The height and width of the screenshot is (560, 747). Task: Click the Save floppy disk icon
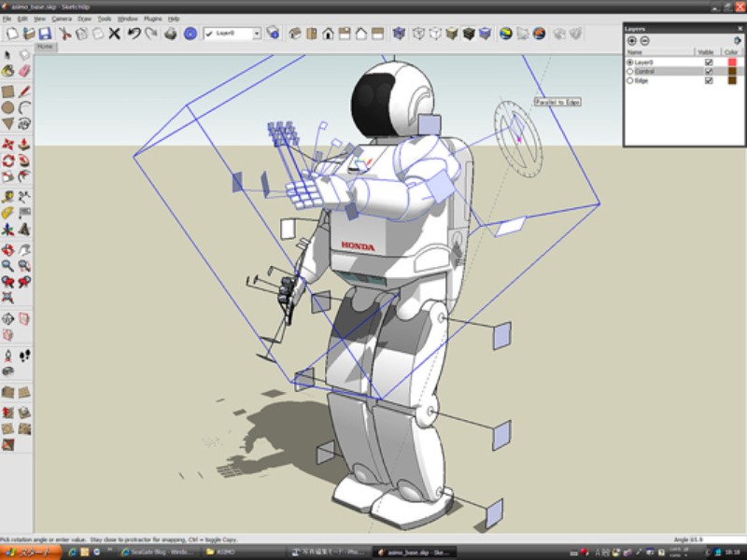coord(45,34)
